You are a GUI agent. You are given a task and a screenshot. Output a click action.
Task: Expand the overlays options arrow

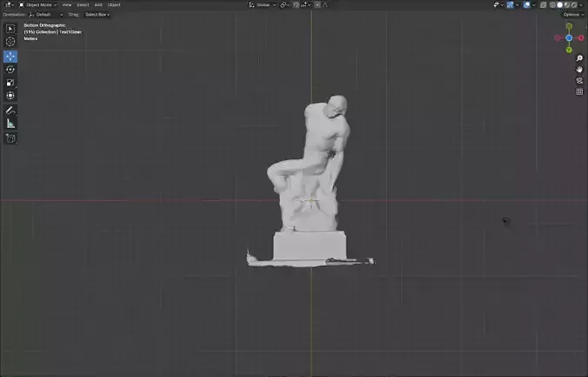(x=533, y=5)
